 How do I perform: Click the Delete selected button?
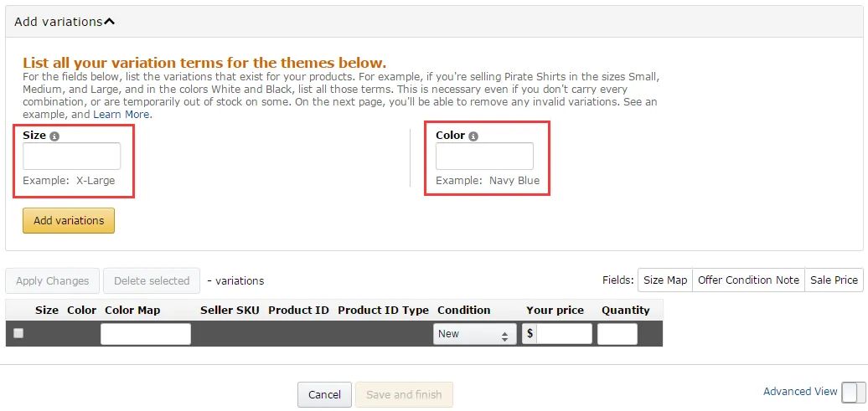click(152, 281)
